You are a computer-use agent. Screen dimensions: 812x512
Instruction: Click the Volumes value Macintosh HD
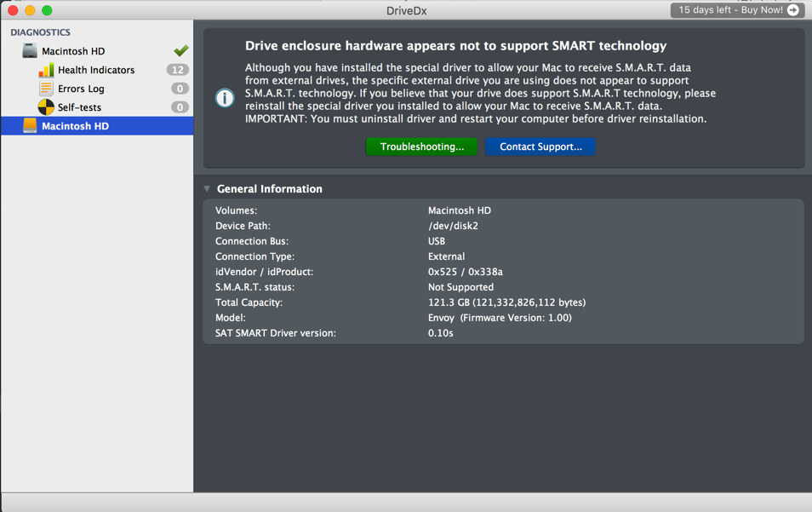460,210
